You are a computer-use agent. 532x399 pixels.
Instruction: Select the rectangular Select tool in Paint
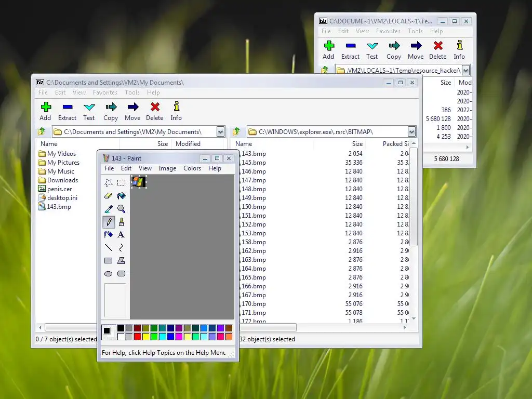pyautogui.click(x=121, y=183)
